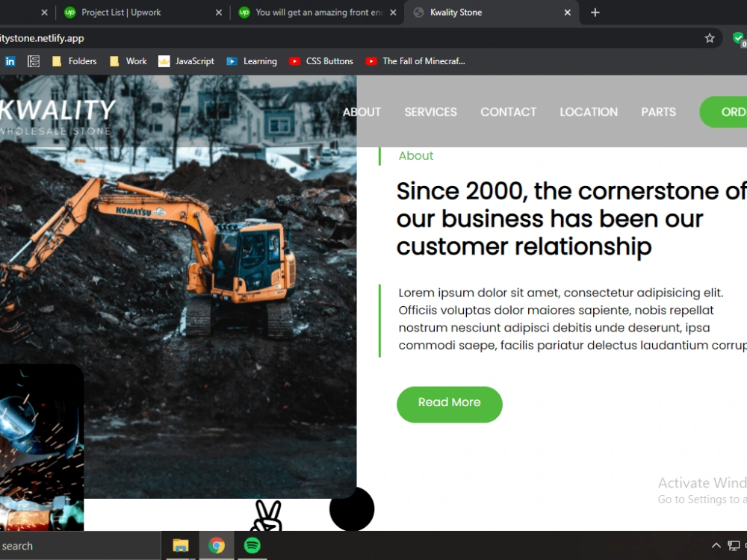Close the Kwality Stone tab
Image resolution: width=747 pixels, height=560 pixels.
568,13
